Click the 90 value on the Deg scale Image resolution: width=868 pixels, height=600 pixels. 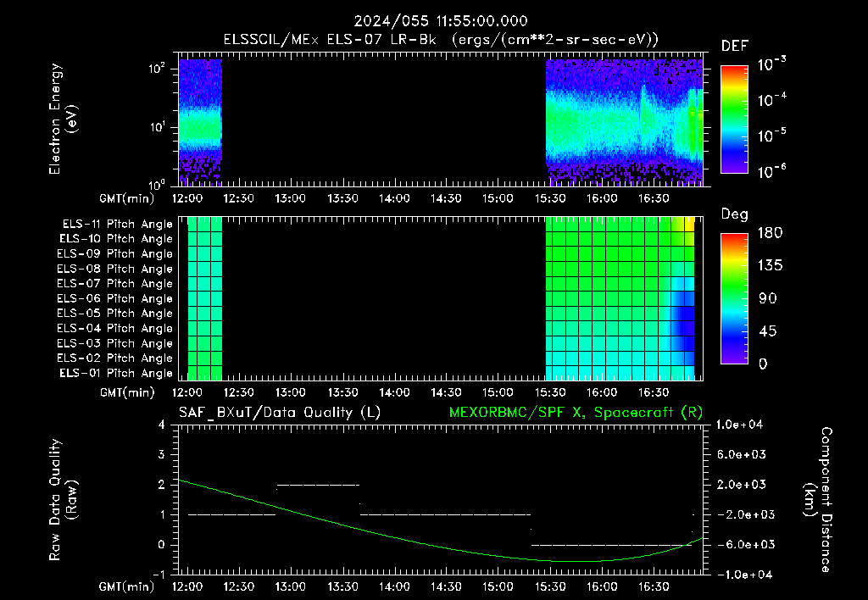pyautogui.click(x=768, y=298)
